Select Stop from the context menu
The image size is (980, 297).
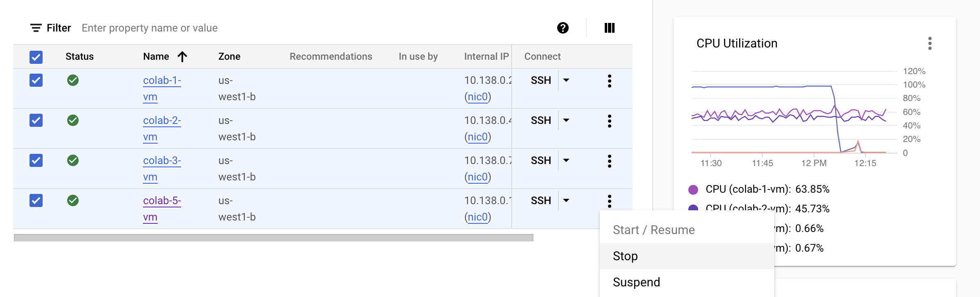(625, 256)
